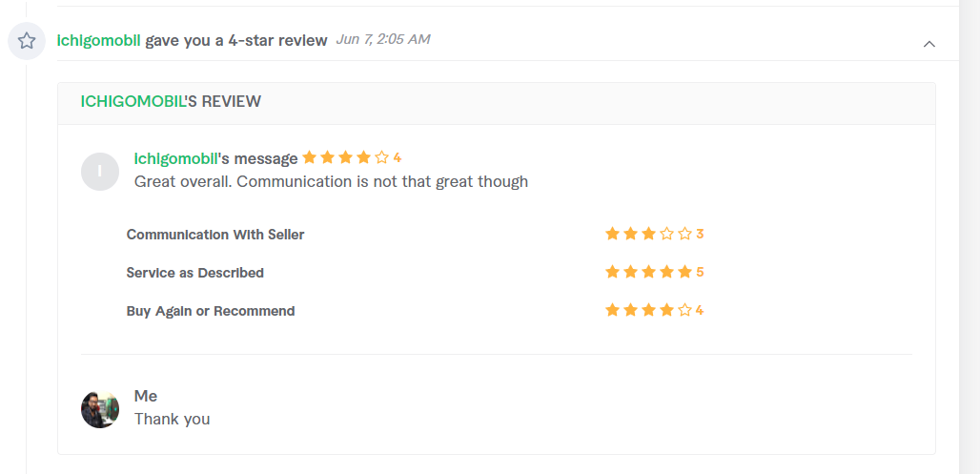Open ichigomobil's profile from the notification line
This screenshot has height=474, width=980.
[99, 41]
